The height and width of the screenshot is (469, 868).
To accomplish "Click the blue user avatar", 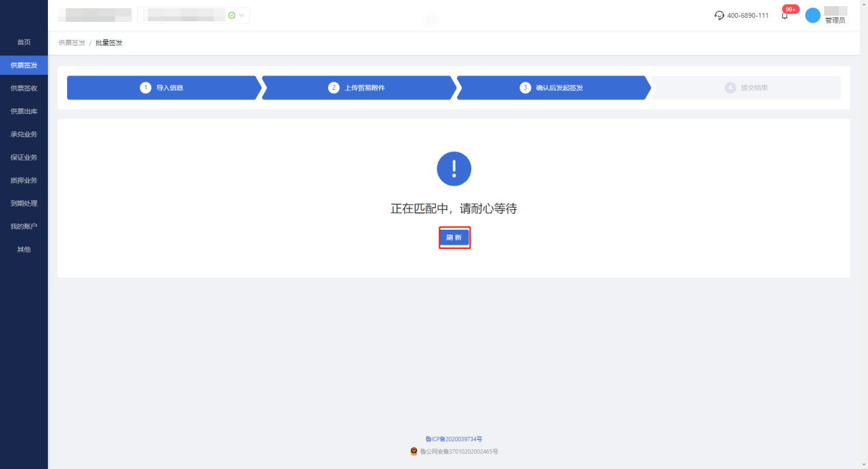I will point(813,15).
